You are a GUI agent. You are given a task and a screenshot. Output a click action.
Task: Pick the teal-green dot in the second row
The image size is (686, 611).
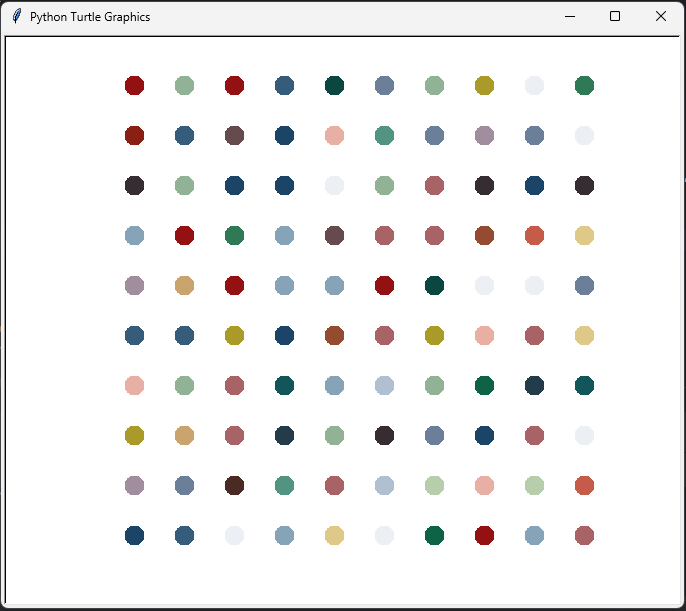[384, 136]
